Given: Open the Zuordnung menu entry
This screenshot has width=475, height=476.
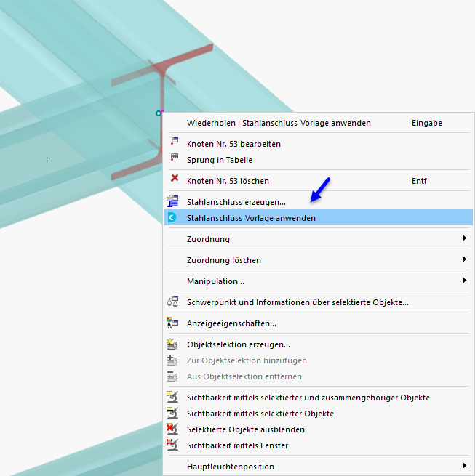Looking at the screenshot, I should tap(319, 239).
